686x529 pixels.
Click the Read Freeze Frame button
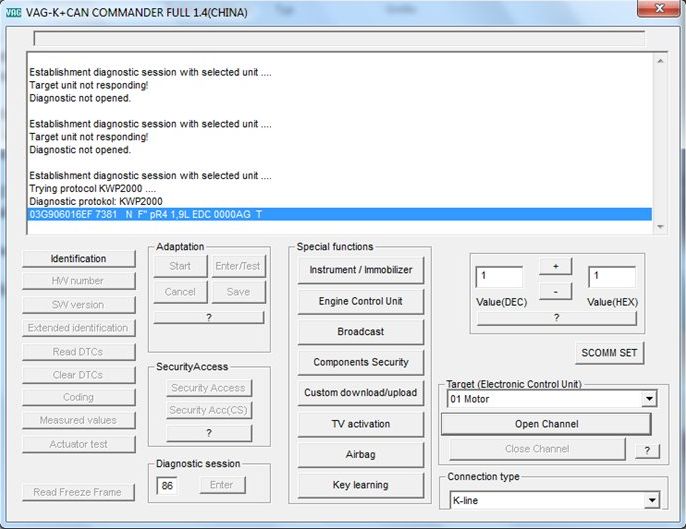pos(78,492)
